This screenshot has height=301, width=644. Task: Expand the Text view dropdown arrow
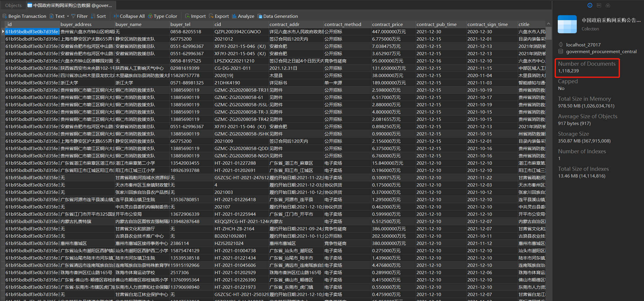tap(68, 16)
